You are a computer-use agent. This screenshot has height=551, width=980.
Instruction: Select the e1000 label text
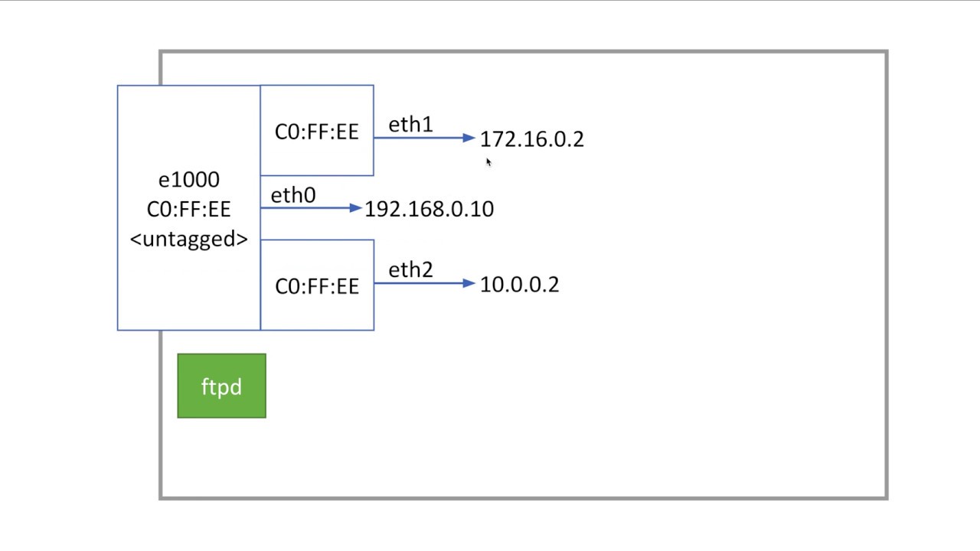coord(188,180)
